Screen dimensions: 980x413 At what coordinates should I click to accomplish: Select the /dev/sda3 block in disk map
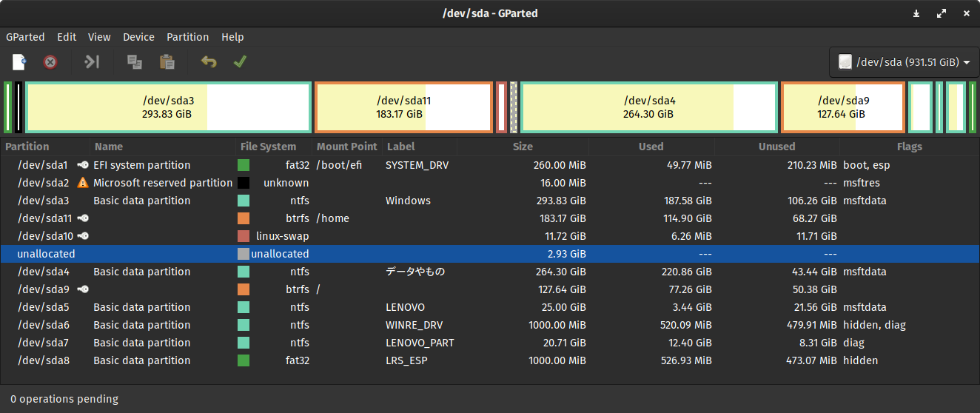(168, 107)
